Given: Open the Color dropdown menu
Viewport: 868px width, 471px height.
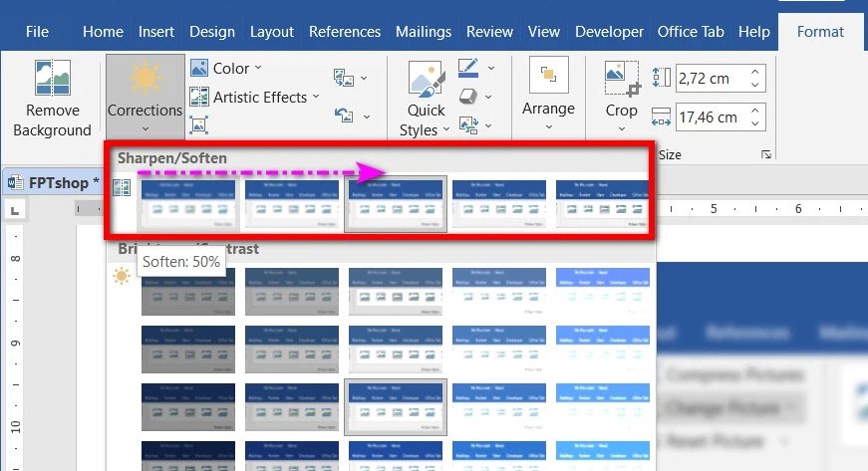Looking at the screenshot, I should (x=226, y=69).
